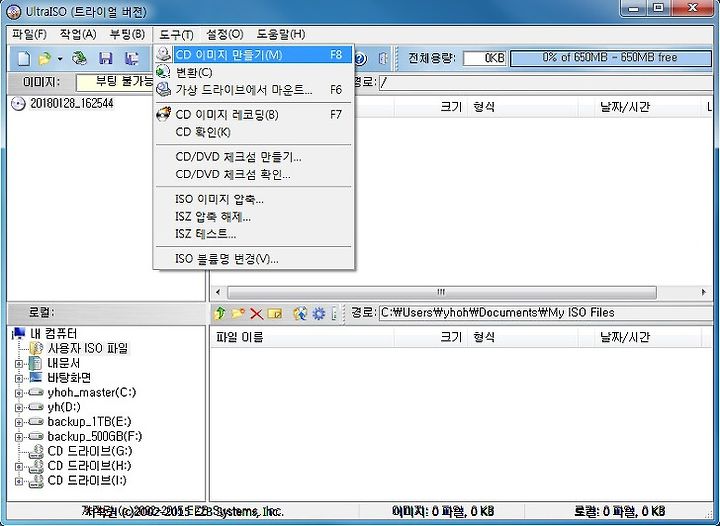Expand the 내문서 tree node

19,364
